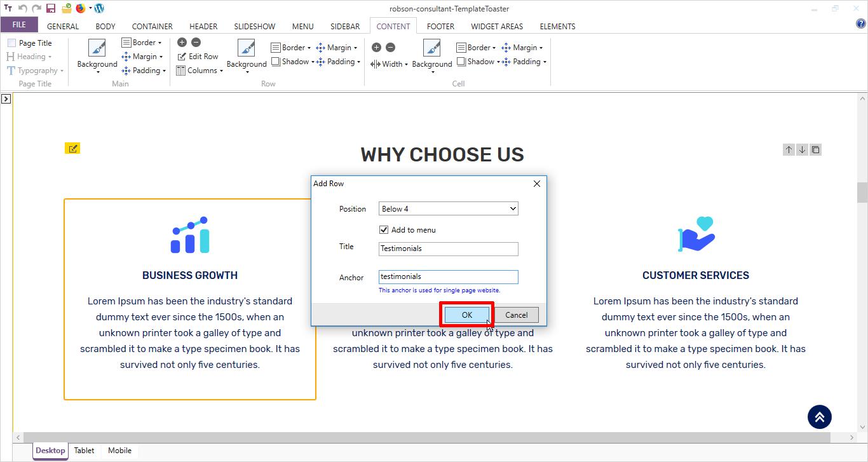Screen dimensions: 868x462
Task: Expand the Columns dropdown in Row group
Action: point(200,71)
